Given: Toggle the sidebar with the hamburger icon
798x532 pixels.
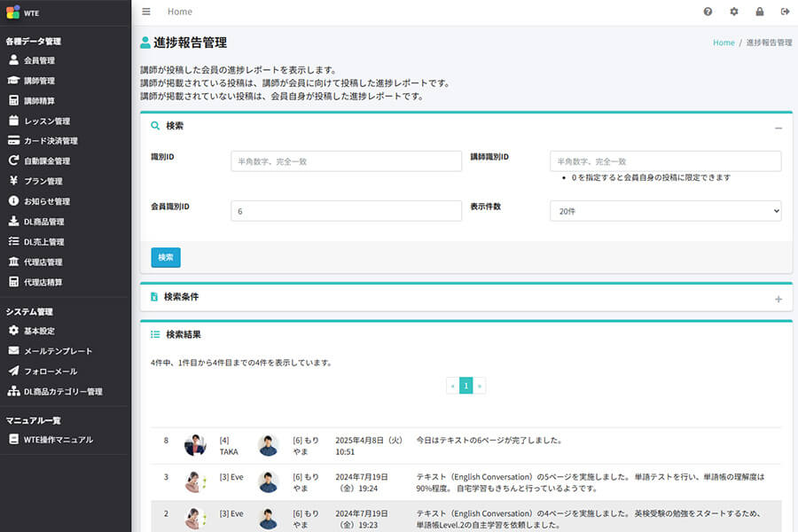Looking at the screenshot, I should pyautogui.click(x=145, y=12).
